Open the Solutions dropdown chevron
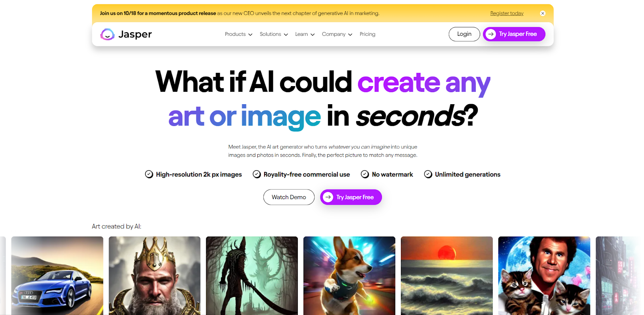 click(x=286, y=35)
